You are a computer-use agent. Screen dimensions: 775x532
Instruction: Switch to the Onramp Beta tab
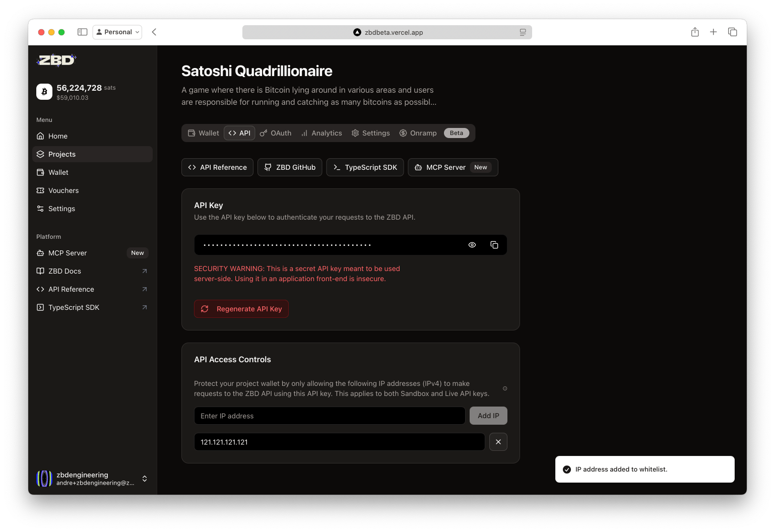pos(434,133)
